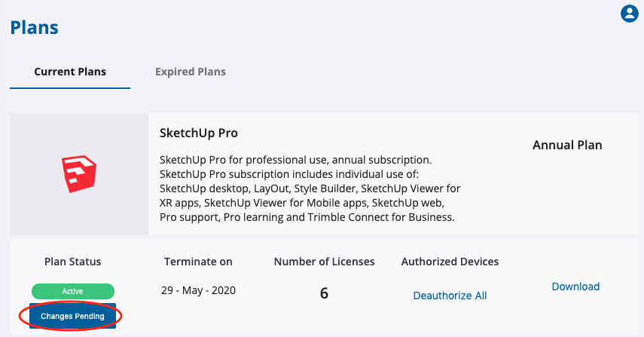The image size is (644, 337).
Task: Switch to the Expired Plans tab
Action: pos(190,72)
